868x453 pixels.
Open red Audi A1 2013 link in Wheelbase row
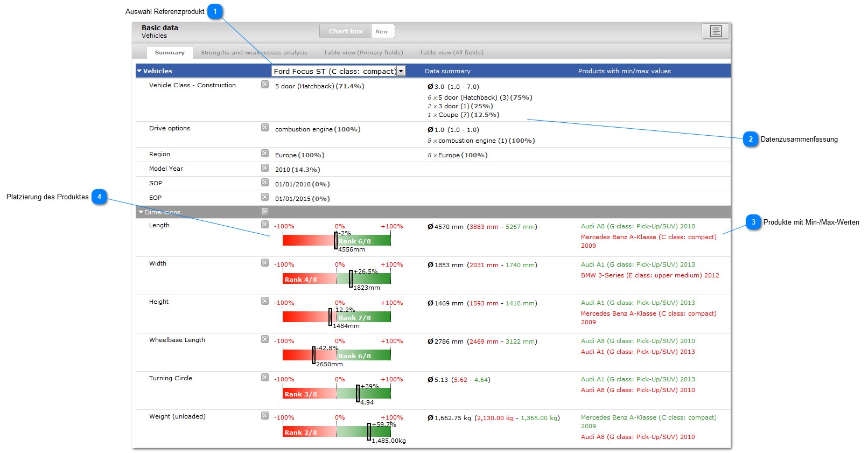click(x=638, y=352)
